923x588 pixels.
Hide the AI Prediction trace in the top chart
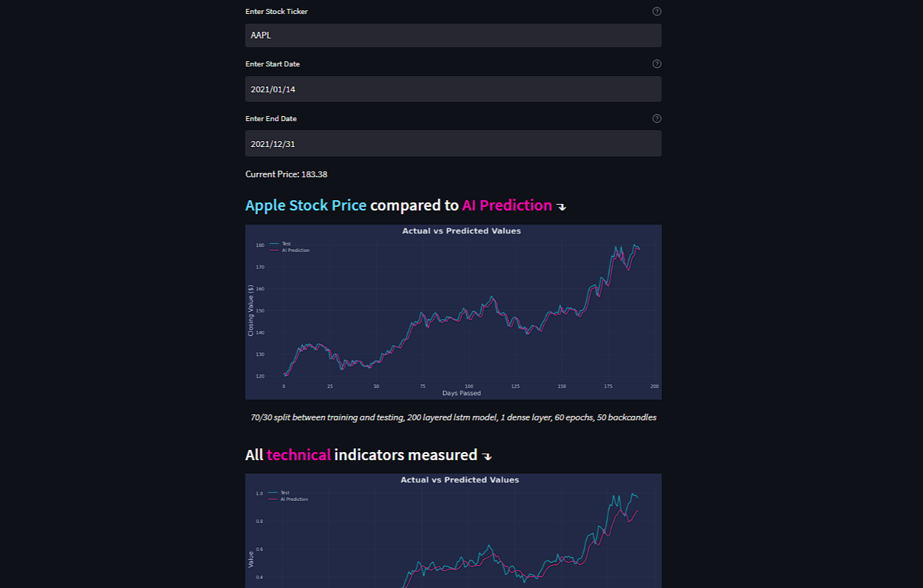click(294, 250)
